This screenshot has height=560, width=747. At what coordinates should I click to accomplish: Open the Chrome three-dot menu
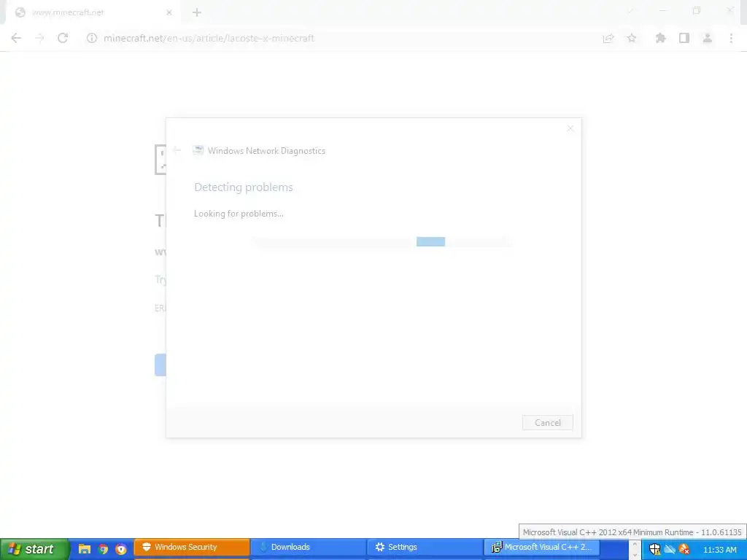tap(731, 38)
